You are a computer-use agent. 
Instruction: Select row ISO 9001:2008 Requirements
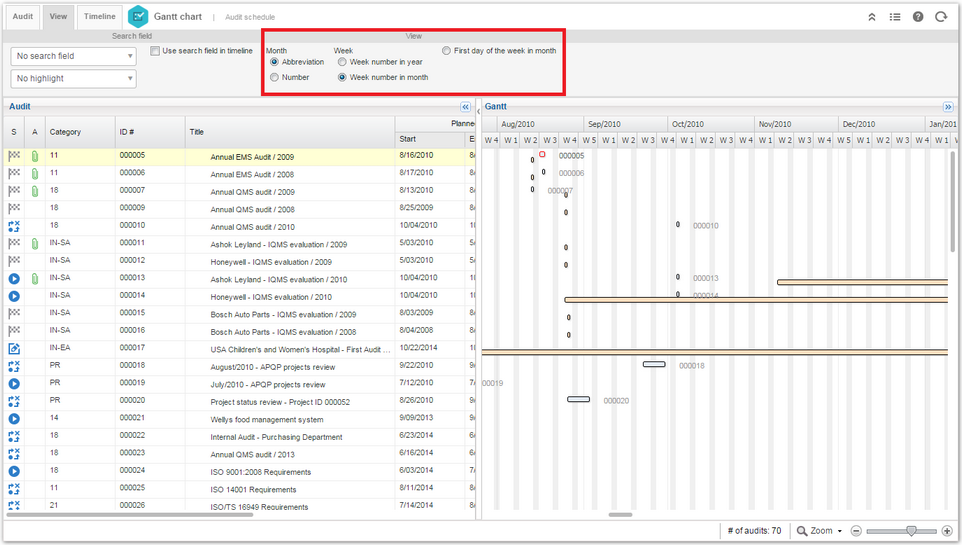tap(239, 471)
